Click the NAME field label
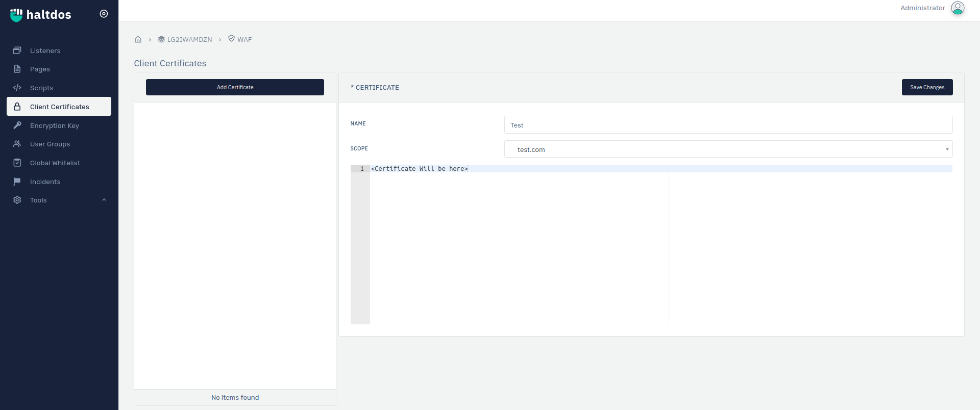This screenshot has height=410, width=980. click(358, 123)
